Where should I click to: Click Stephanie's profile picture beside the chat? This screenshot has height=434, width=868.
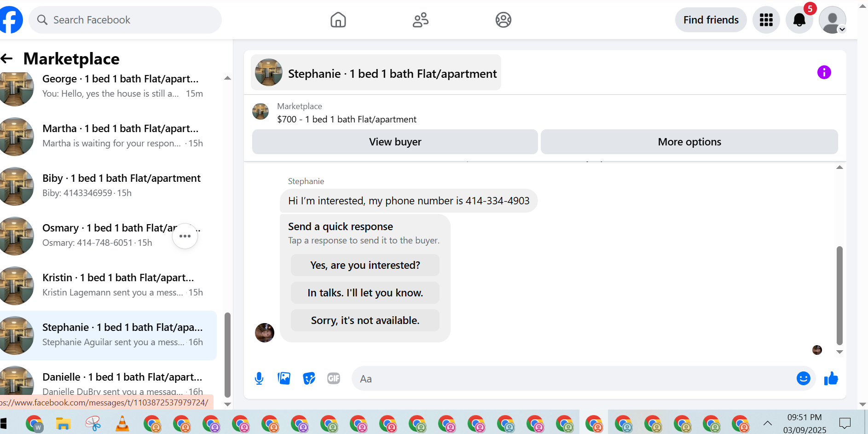point(265,333)
